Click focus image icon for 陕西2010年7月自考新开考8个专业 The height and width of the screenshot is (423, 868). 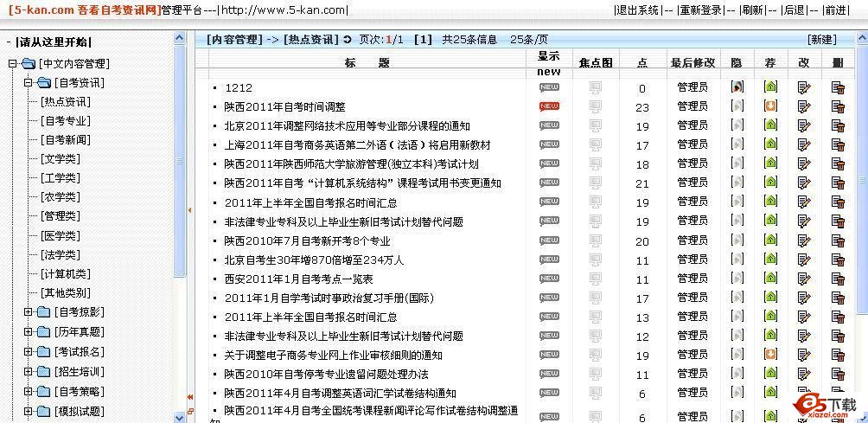point(595,240)
